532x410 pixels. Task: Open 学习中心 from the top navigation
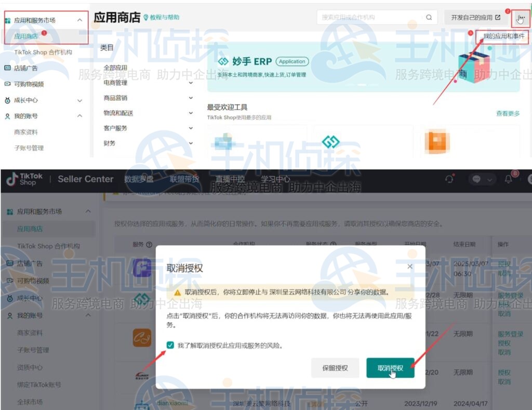pyautogui.click(x=275, y=179)
